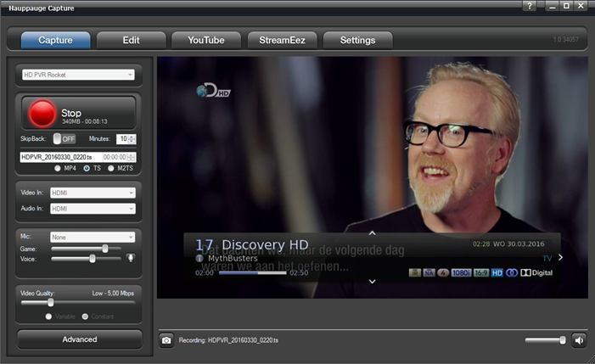Image resolution: width=595 pixels, height=364 pixels.
Task: Open the Settings tab
Action: tap(357, 40)
